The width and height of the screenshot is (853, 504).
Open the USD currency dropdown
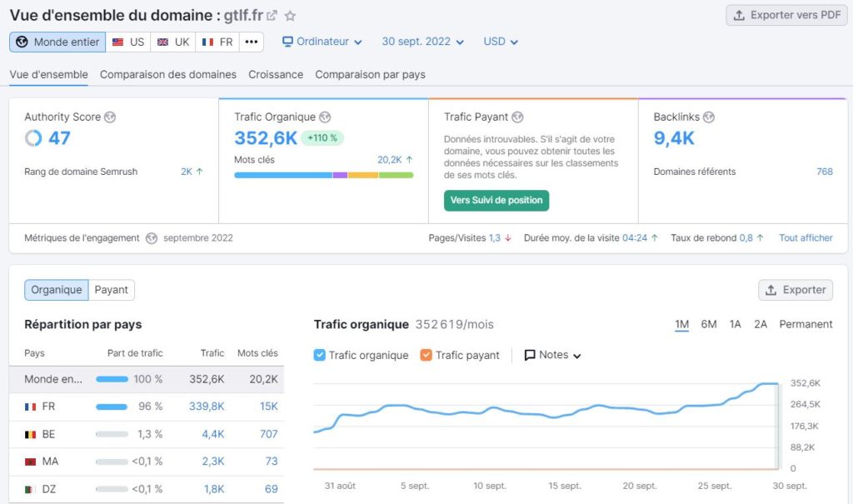pyautogui.click(x=501, y=42)
